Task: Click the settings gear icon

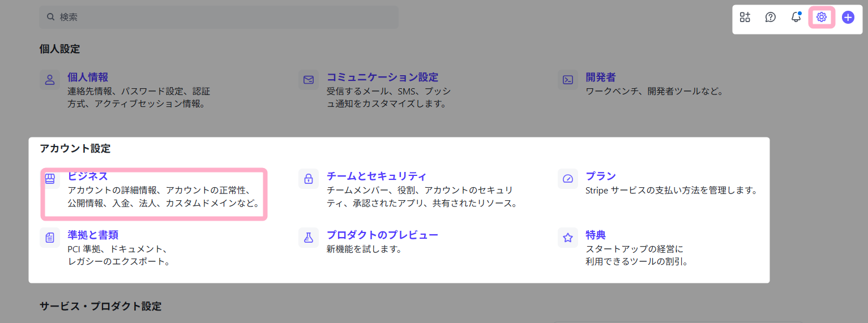Action: pos(822,18)
